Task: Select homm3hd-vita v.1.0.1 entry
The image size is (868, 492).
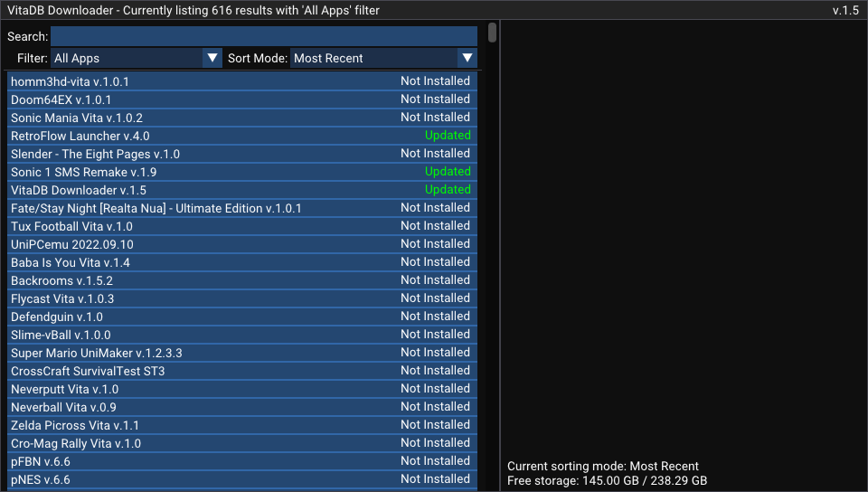Action: pyautogui.click(x=242, y=81)
